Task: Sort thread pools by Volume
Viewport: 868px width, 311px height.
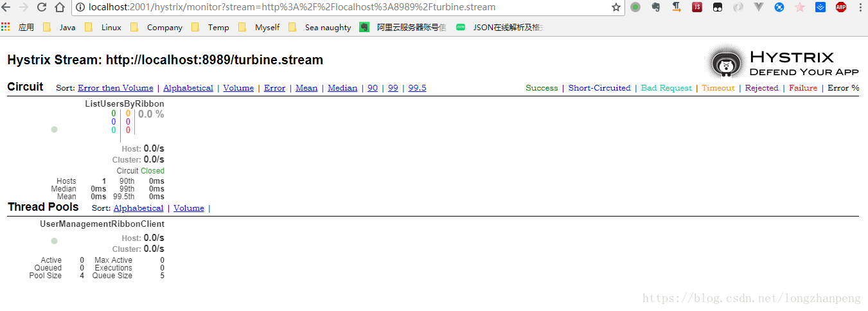Action: [189, 208]
